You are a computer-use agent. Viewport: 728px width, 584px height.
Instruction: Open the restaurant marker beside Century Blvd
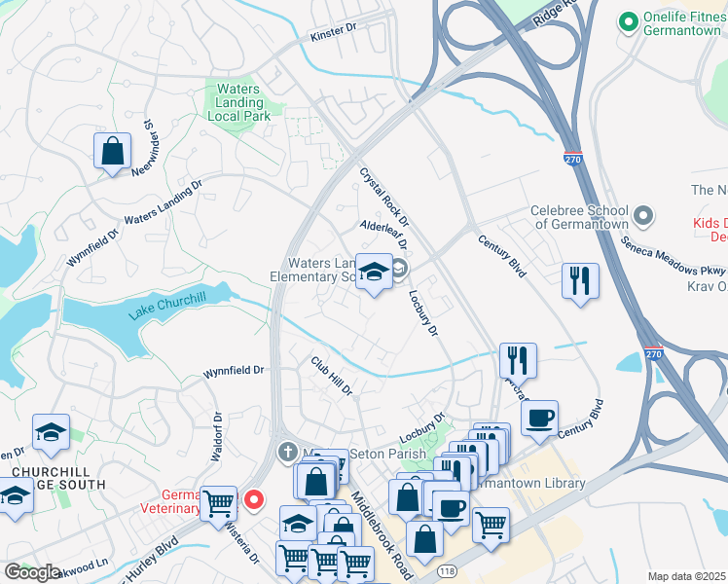[x=580, y=283]
